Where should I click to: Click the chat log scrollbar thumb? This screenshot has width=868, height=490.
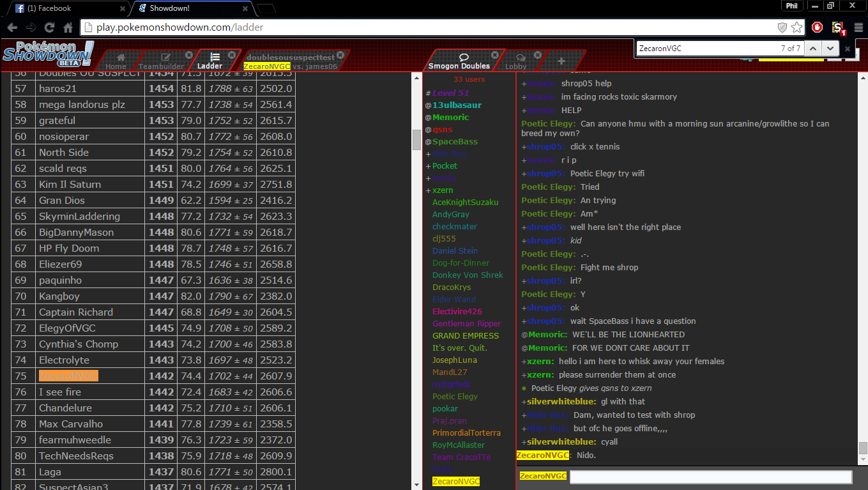(863, 448)
